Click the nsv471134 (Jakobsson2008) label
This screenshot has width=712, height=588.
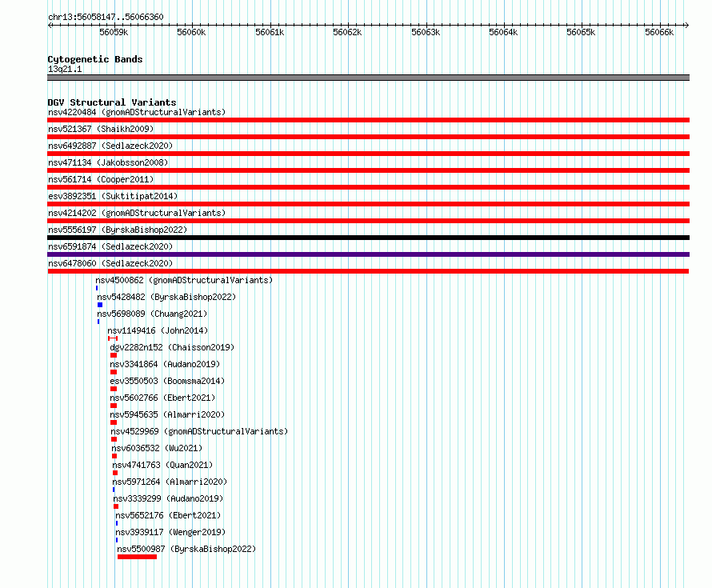click(x=108, y=162)
